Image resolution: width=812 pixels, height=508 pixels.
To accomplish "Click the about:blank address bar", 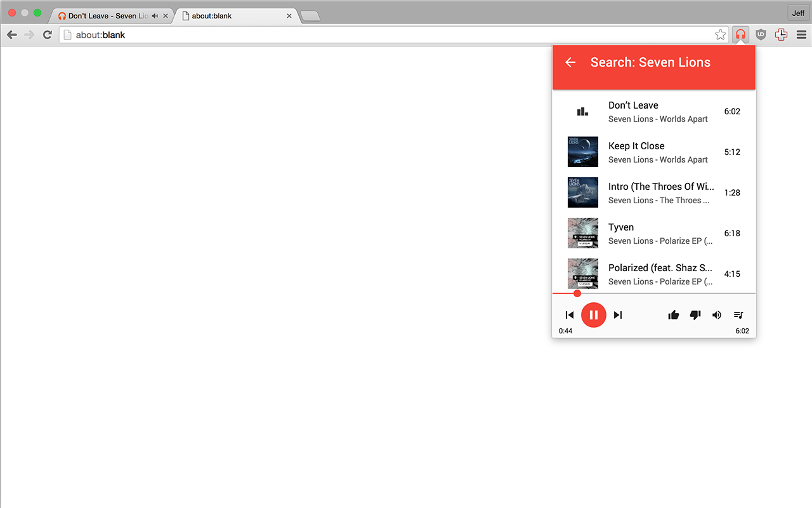I will click(393, 35).
